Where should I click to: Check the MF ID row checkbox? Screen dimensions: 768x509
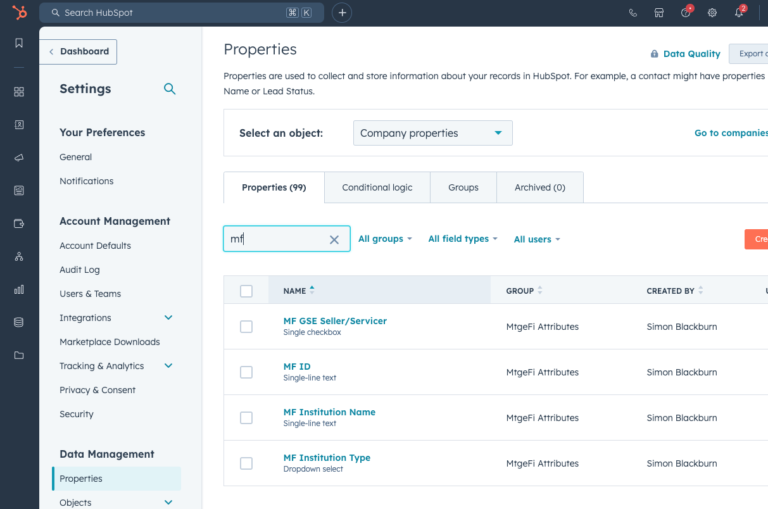pos(246,372)
